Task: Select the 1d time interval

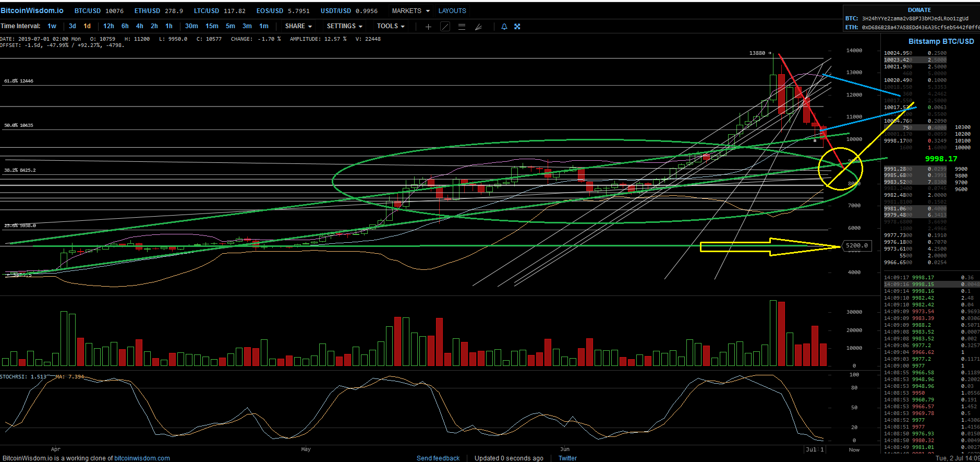Action: pos(87,26)
